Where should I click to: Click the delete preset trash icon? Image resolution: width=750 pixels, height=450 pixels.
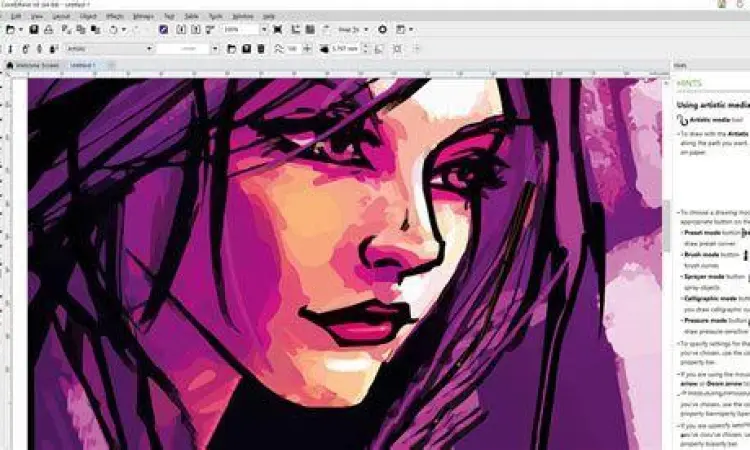[260, 48]
